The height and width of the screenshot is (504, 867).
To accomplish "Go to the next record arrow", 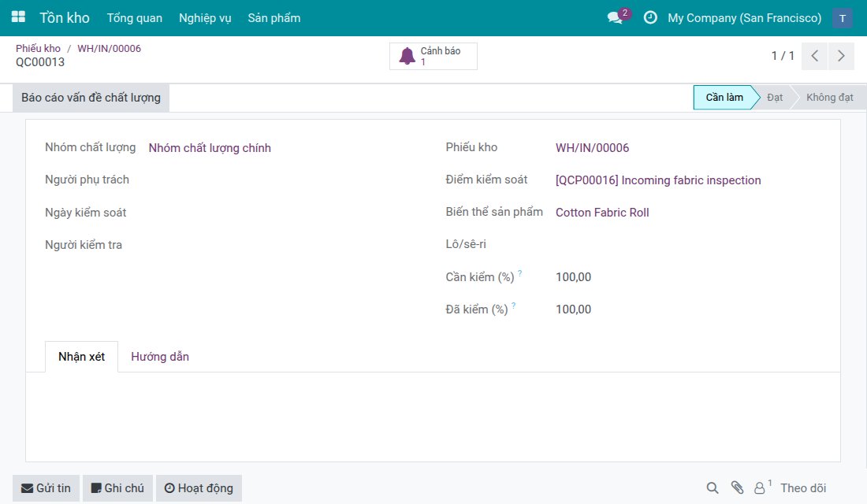I will pos(841,56).
